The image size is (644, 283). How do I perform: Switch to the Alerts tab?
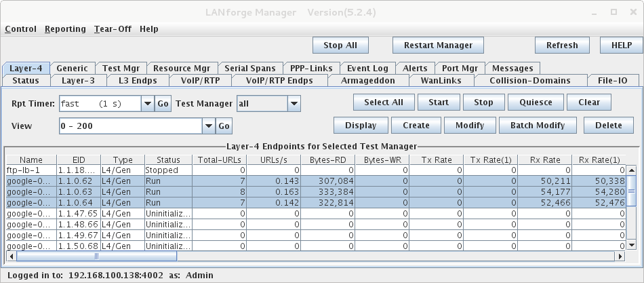point(415,69)
